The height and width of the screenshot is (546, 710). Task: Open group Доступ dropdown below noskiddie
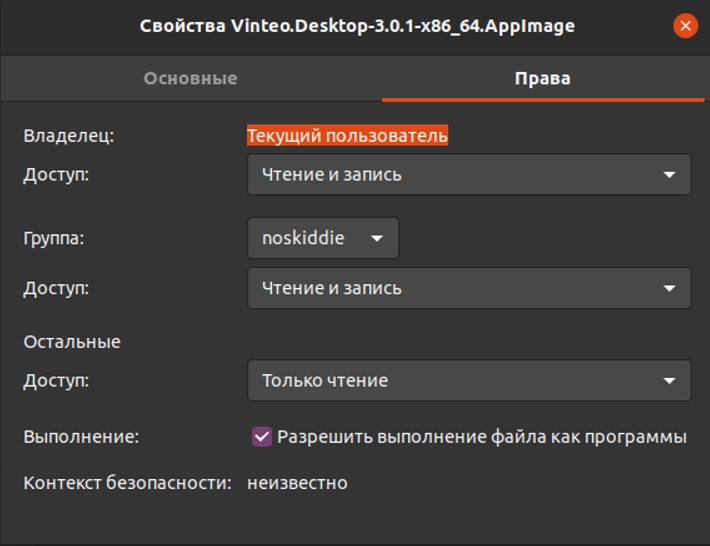point(469,288)
